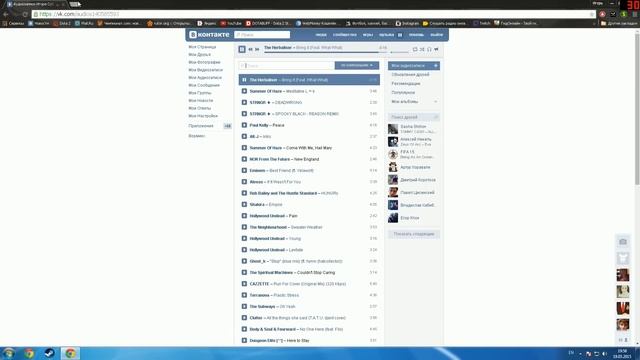Seek in the Herbaliser track progress bar

pyautogui.click(x=325, y=52)
